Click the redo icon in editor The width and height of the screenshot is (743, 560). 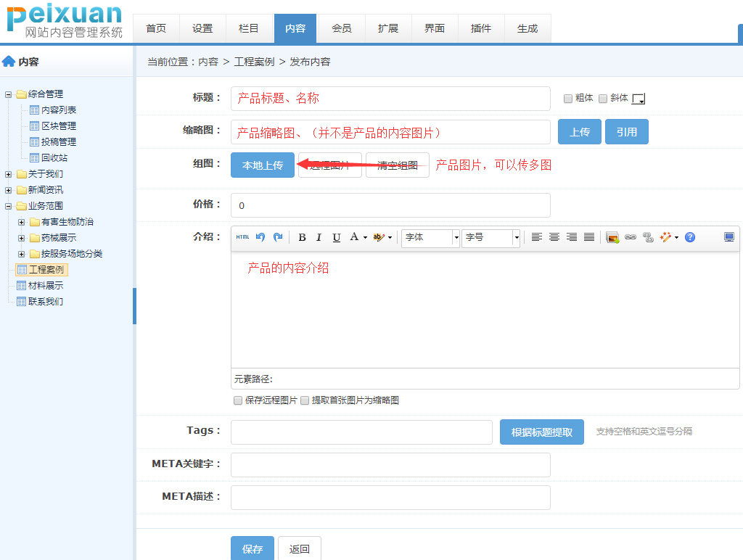coord(277,237)
